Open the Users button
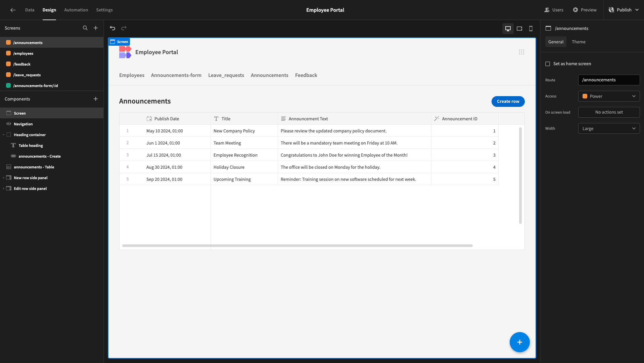The image size is (644, 363). point(554,10)
